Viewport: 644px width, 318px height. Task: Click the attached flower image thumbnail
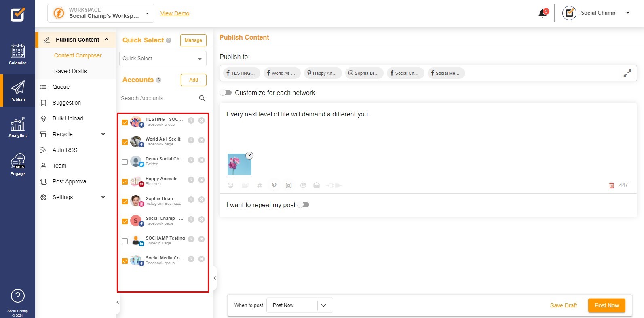239,164
